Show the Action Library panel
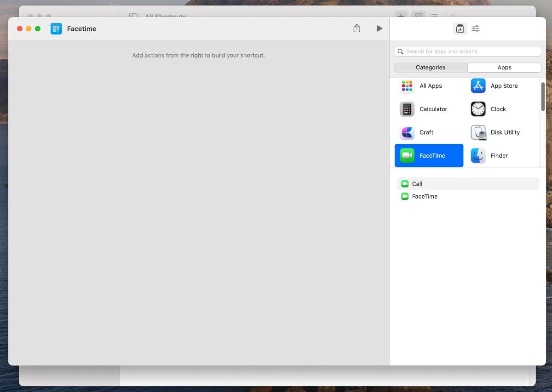This screenshot has height=392, width=552. tap(460, 28)
